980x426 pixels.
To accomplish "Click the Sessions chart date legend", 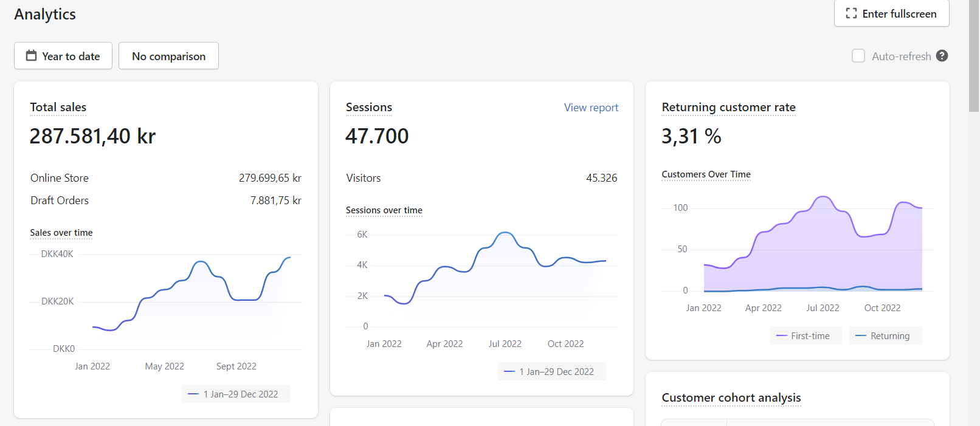I will pyautogui.click(x=551, y=371).
